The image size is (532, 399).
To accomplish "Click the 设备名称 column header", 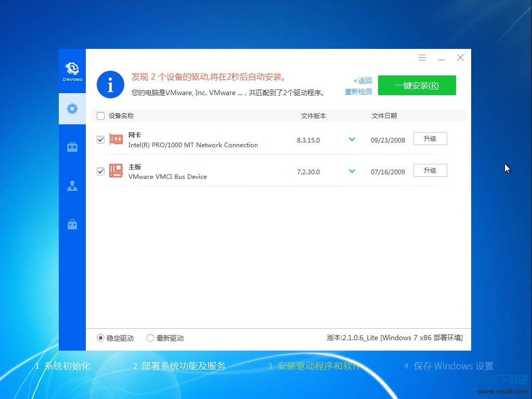I will (121, 116).
